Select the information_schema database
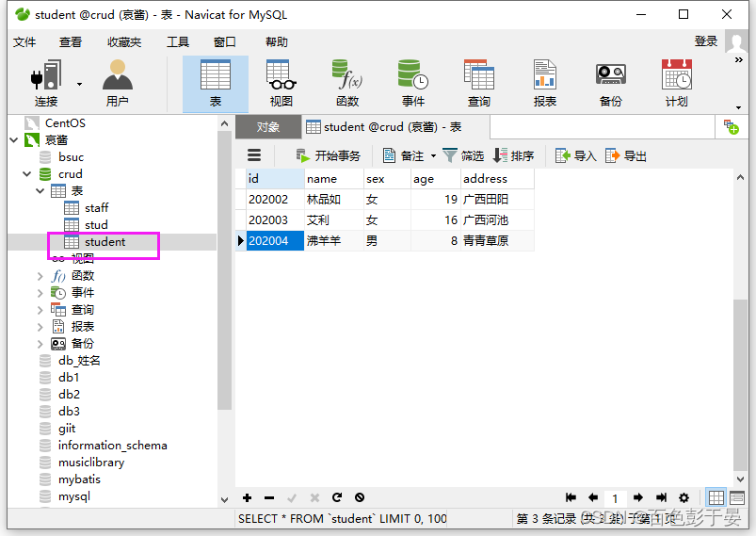The image size is (756, 536). (113, 446)
